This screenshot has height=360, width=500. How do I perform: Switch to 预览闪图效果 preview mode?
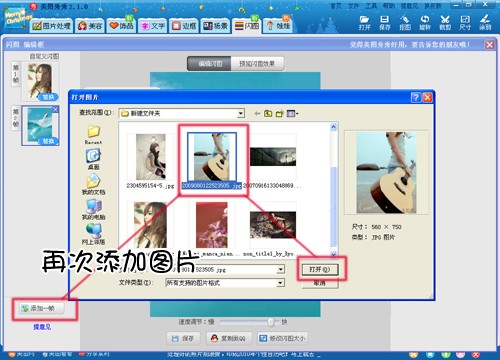point(257,64)
